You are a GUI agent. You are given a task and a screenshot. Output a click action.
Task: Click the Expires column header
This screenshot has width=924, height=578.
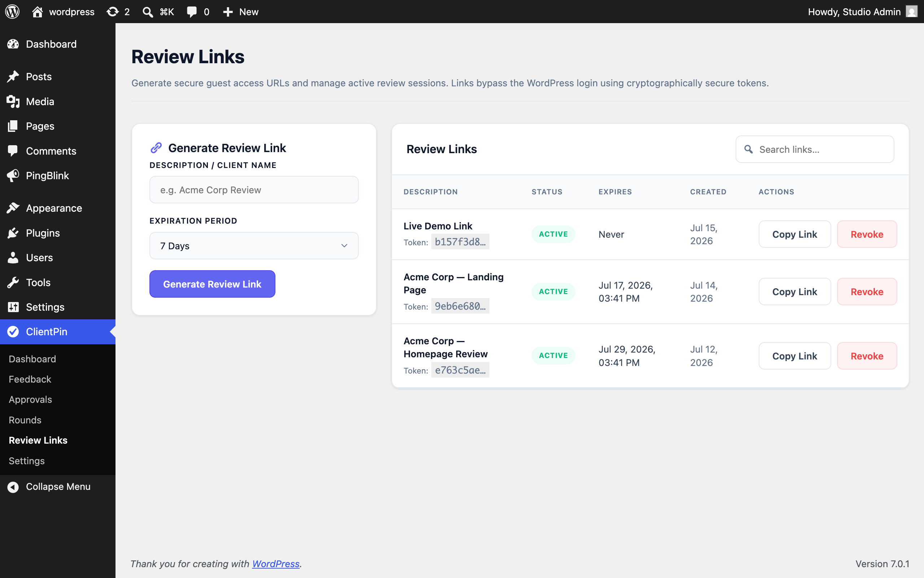point(615,191)
